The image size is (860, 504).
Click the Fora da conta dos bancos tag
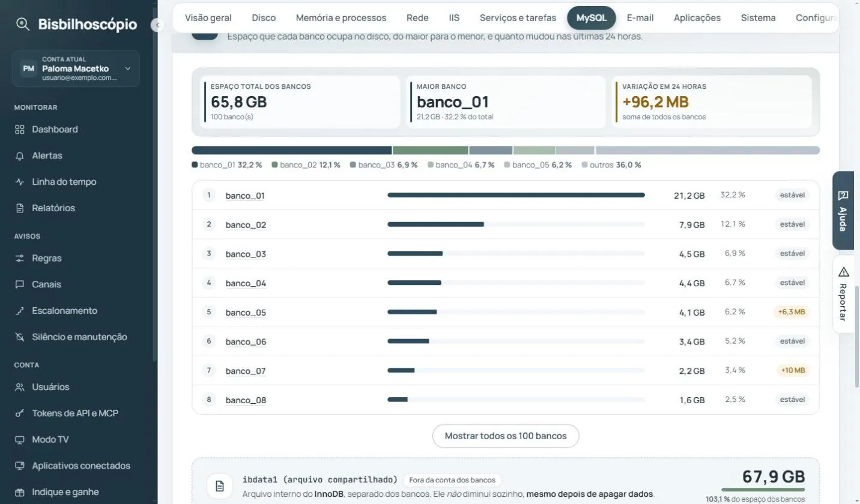(452, 480)
